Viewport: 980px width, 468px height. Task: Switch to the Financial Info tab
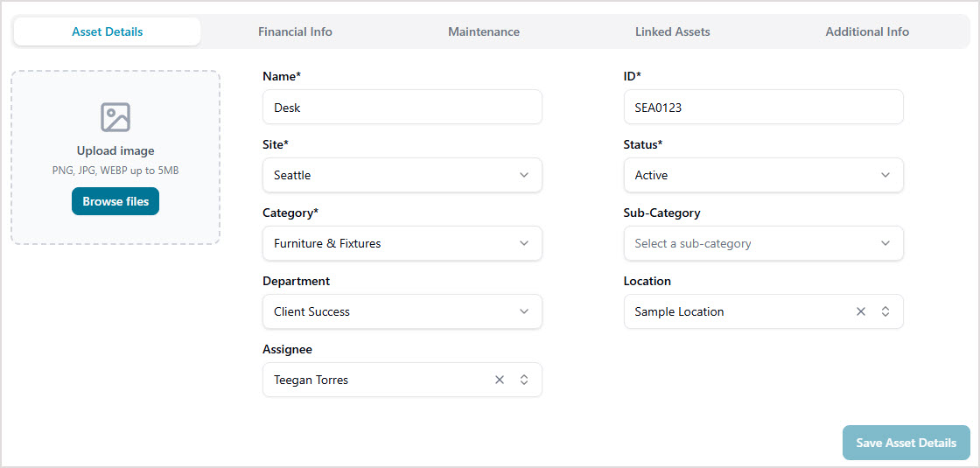click(x=295, y=31)
